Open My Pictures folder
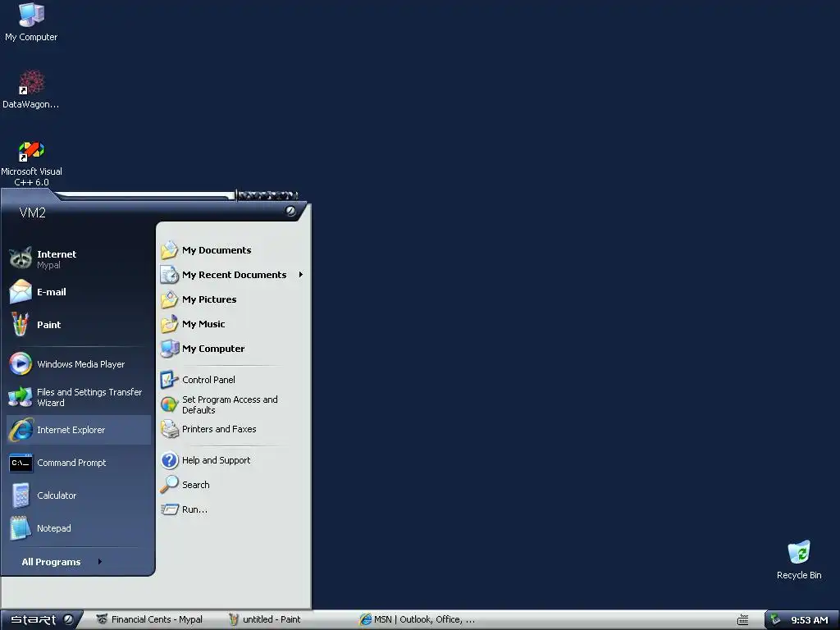The height and width of the screenshot is (630, 840). [233, 299]
